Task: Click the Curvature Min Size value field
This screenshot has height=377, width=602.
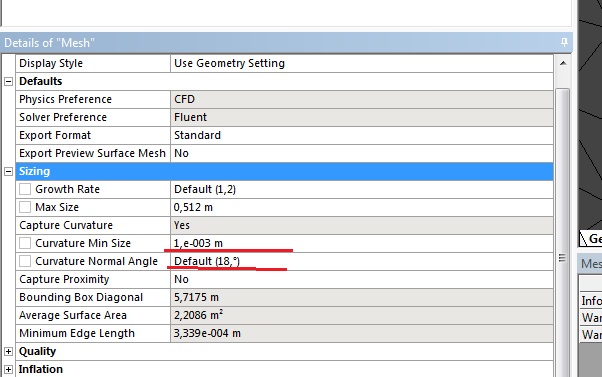Action: [x=362, y=243]
